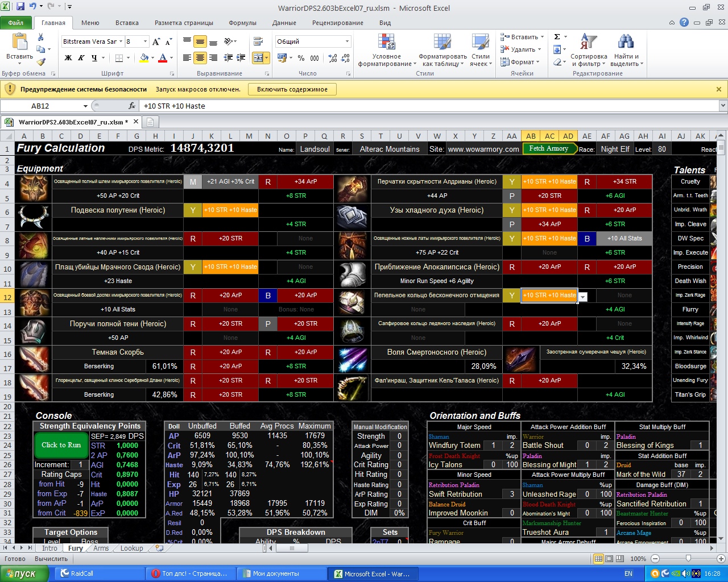Screen dimensions: 728x582
Task: Click the increase indent icon
Action: (240, 58)
